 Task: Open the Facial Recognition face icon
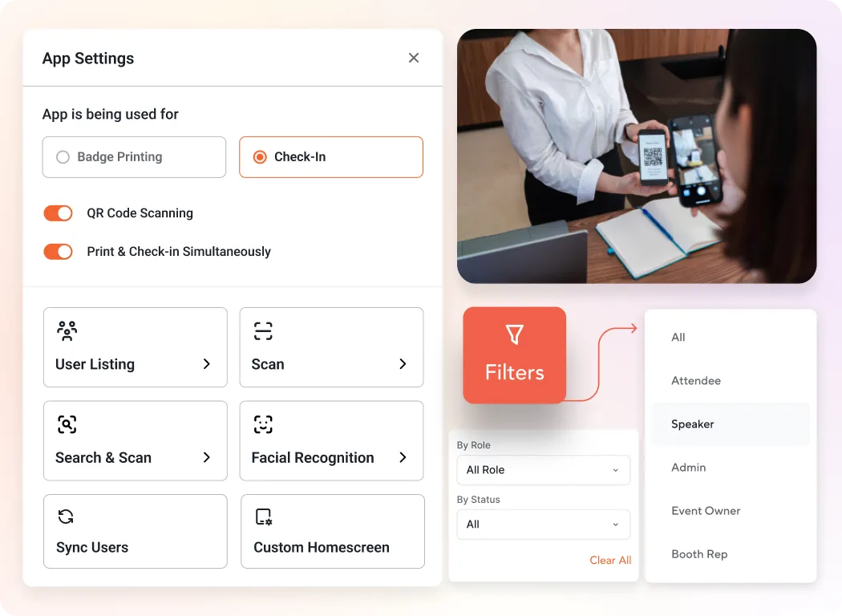point(261,423)
